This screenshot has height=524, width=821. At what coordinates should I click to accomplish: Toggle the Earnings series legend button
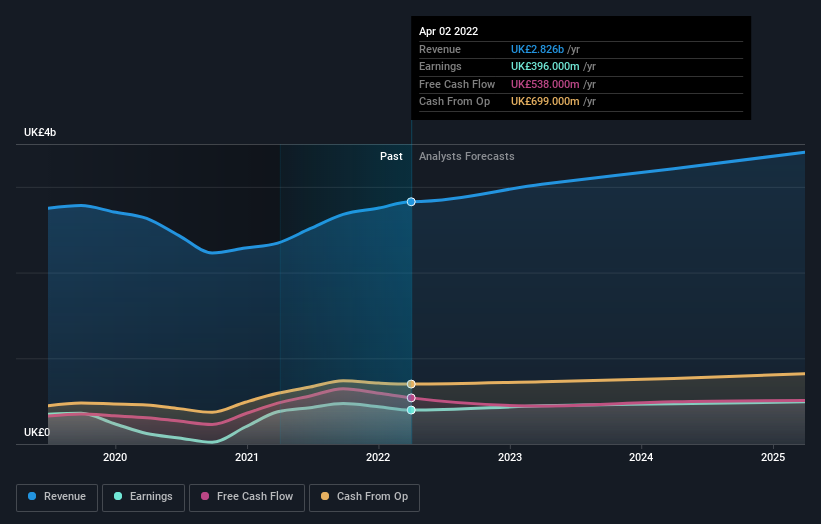tap(143, 497)
